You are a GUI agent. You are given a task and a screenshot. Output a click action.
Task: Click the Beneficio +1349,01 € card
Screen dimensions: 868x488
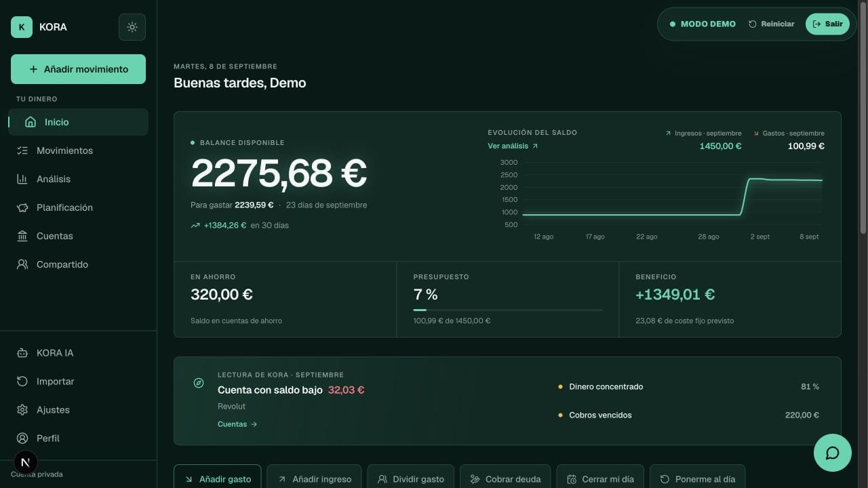click(730, 300)
